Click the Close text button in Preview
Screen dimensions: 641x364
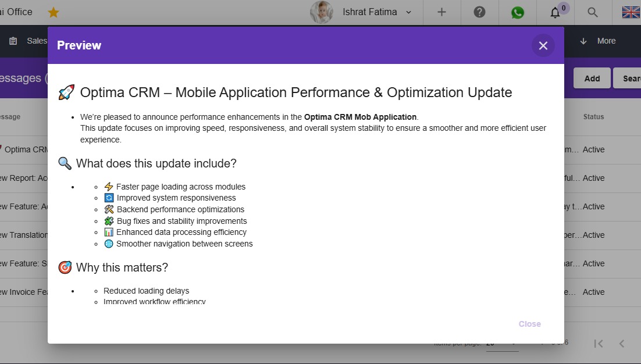coord(529,324)
